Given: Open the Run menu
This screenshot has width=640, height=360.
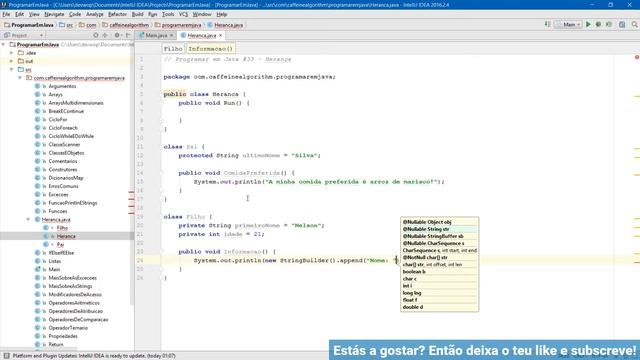Looking at the screenshot, I should pos(153,14).
